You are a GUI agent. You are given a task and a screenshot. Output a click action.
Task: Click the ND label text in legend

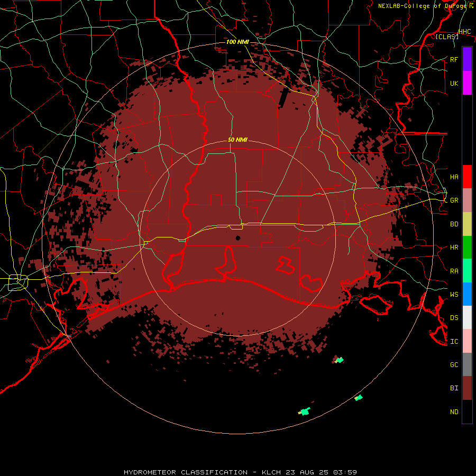pos(454,412)
